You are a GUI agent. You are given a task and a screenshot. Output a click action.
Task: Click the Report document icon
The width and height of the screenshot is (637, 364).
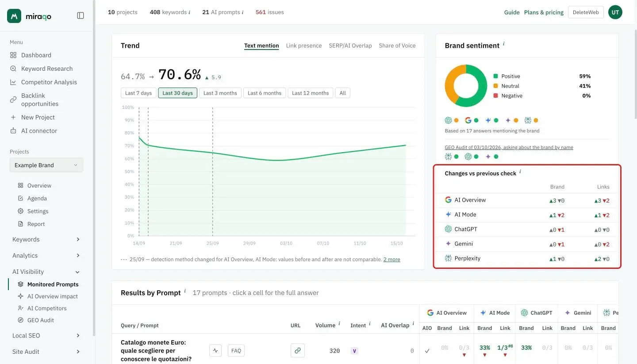pyautogui.click(x=20, y=224)
